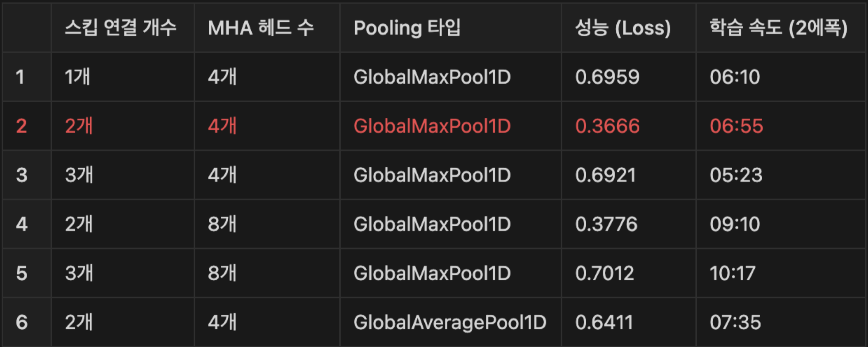Click the 성능 (Loss) column header
This screenshot has width=868, height=347.
[623, 28]
